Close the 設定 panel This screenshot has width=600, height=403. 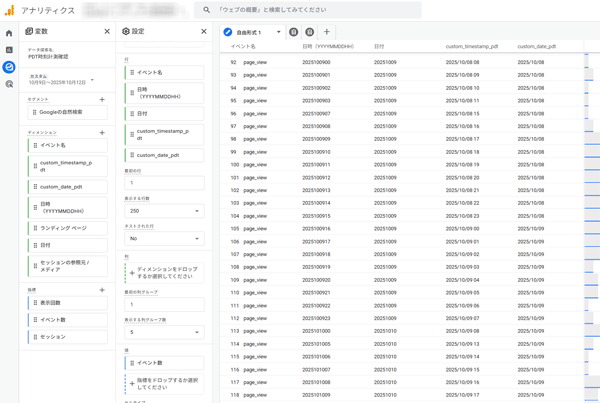(204, 32)
